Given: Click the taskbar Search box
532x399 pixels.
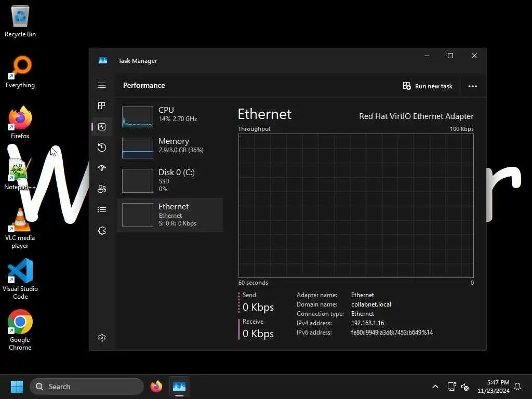Looking at the screenshot, I should [87, 387].
